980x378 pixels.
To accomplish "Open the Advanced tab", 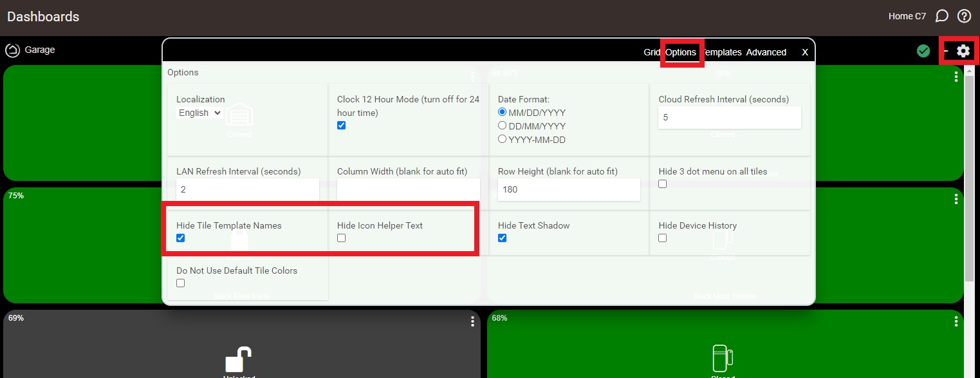I will [766, 52].
